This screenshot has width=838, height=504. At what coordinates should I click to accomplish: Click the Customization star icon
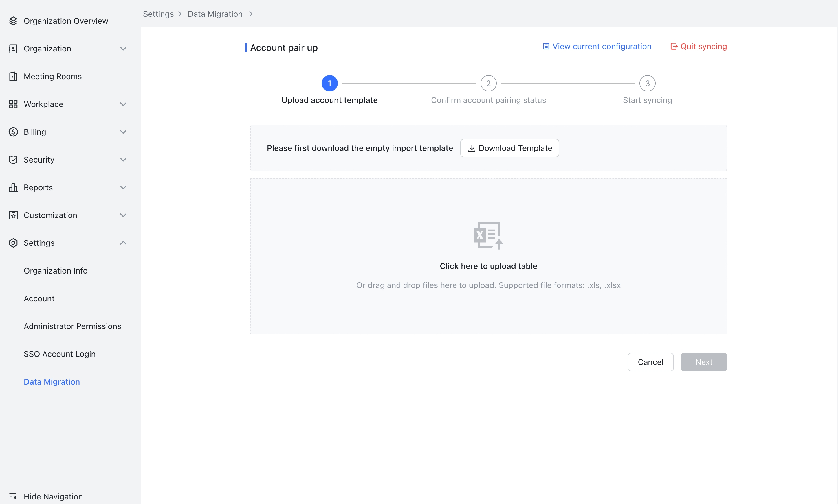pos(13,215)
